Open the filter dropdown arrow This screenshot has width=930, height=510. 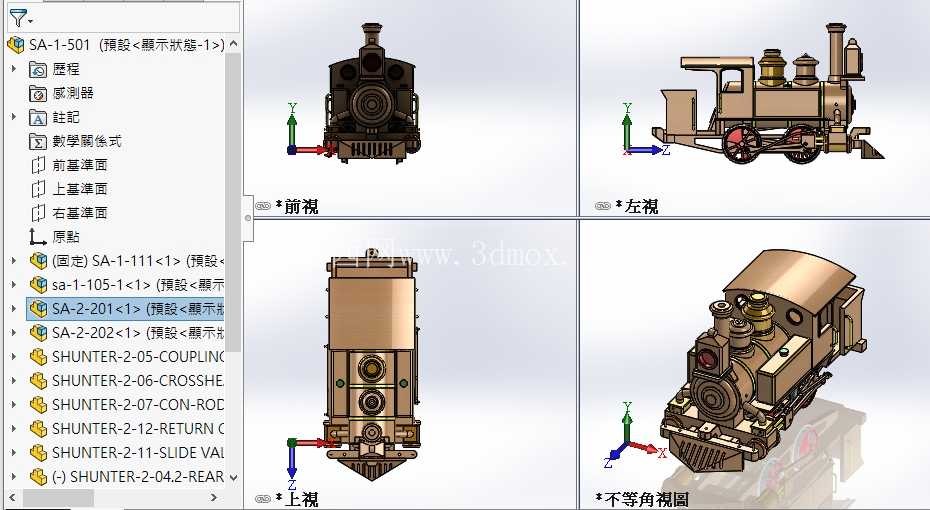coord(31,22)
